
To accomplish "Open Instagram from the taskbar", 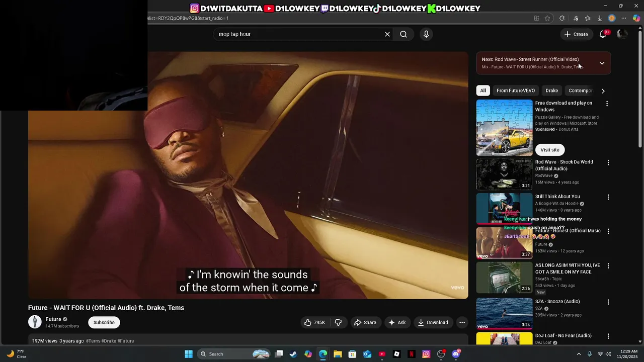I will [x=426, y=354].
